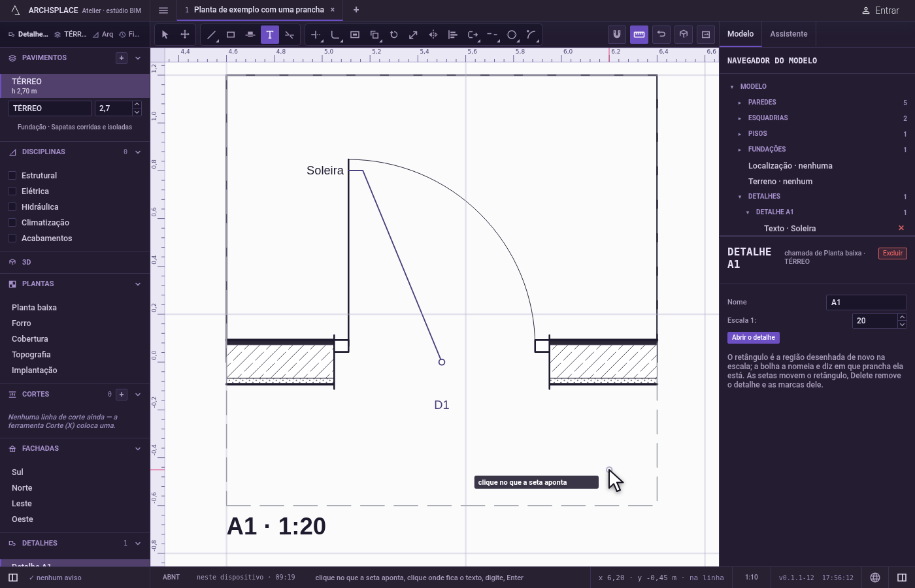Select the rotate tool

click(x=394, y=35)
